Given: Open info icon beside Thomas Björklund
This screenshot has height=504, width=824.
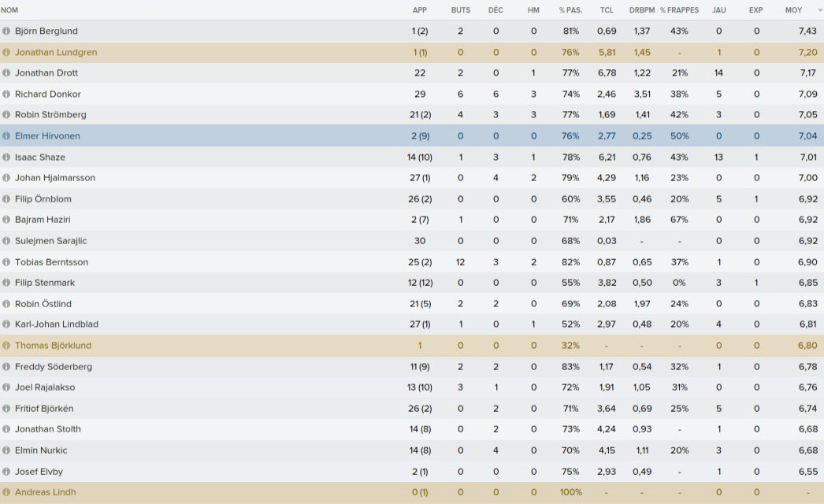Looking at the screenshot, I should pyautogui.click(x=6, y=346).
